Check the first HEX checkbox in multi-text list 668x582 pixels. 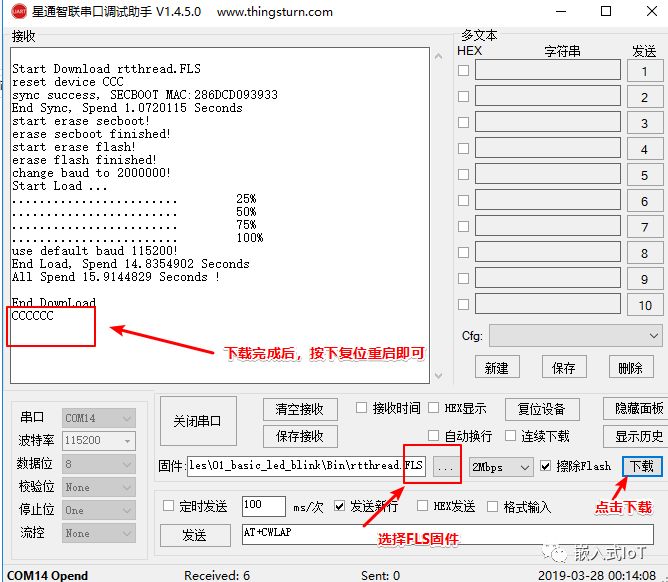point(463,71)
